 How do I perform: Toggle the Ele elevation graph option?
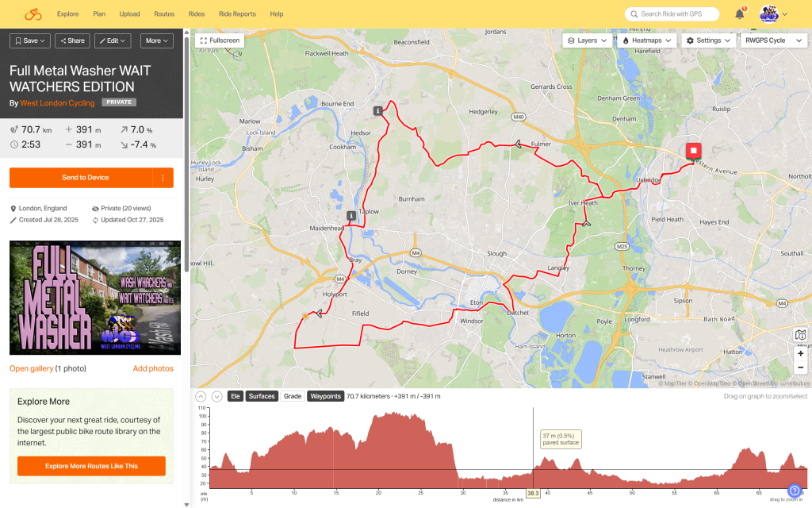235,396
